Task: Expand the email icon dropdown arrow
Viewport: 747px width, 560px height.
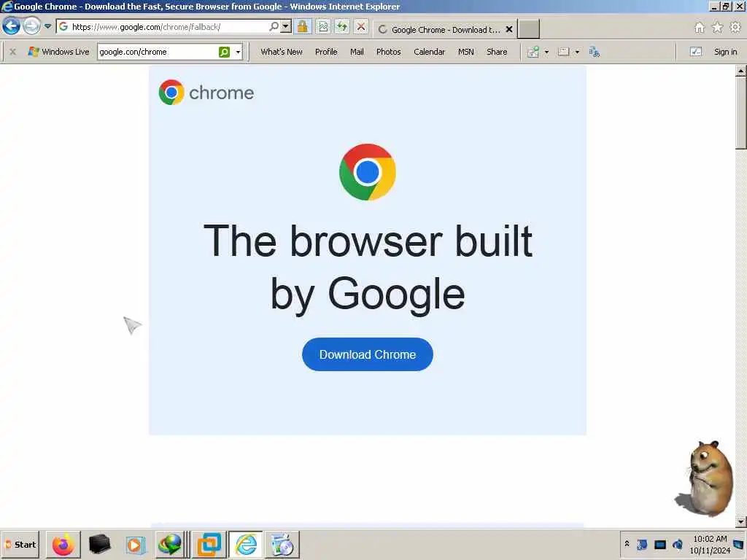Action: tap(577, 52)
